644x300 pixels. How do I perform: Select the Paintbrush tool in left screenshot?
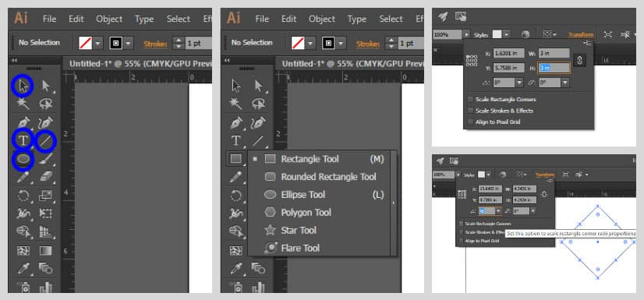click(46, 159)
